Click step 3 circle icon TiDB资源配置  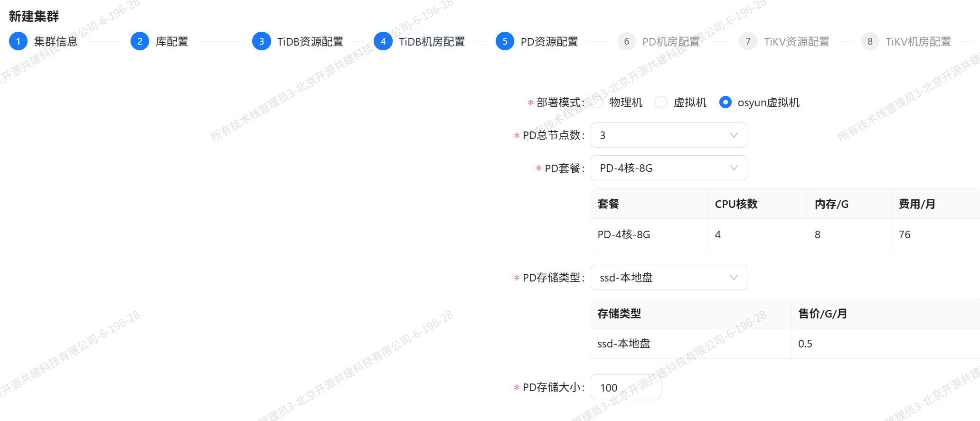coord(261,41)
